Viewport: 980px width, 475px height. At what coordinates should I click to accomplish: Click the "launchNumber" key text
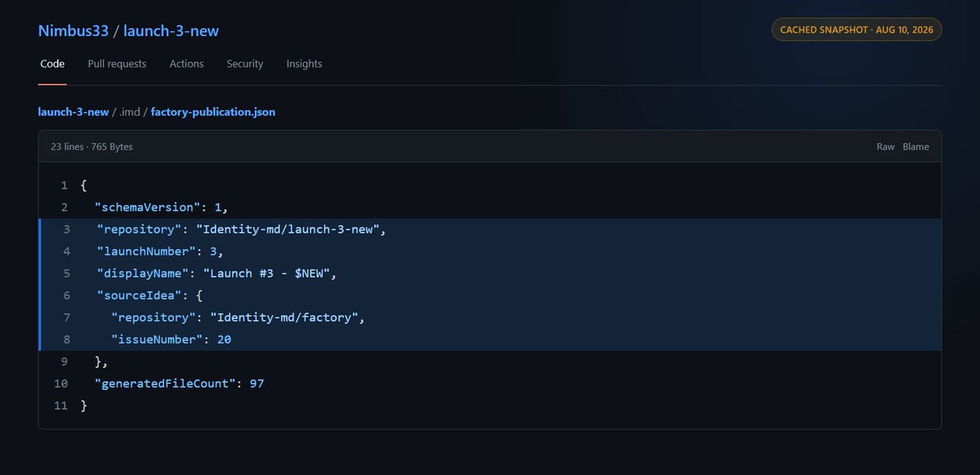tap(147, 251)
